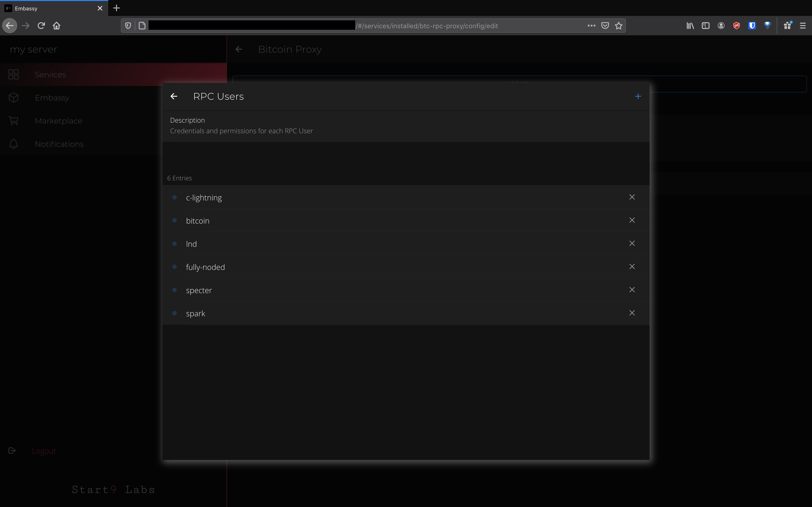Image resolution: width=812 pixels, height=507 pixels.
Task: Bookmark this page with star icon
Action: click(619, 26)
